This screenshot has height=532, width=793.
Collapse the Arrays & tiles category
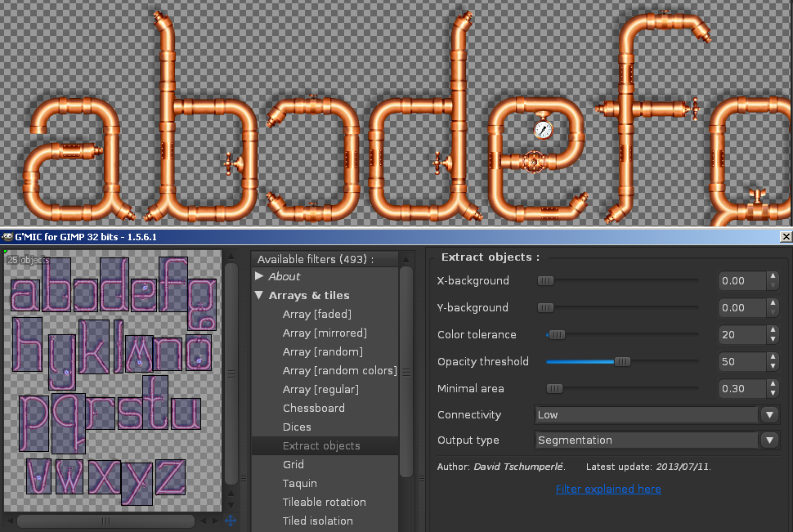(x=259, y=295)
